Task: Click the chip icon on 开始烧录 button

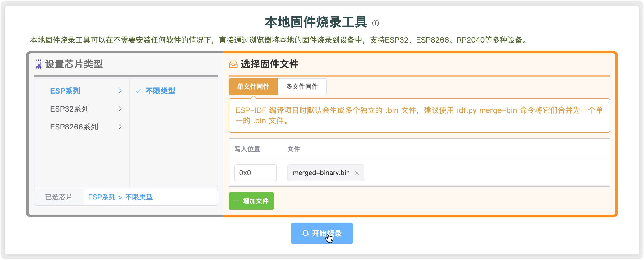Action: 306,233
